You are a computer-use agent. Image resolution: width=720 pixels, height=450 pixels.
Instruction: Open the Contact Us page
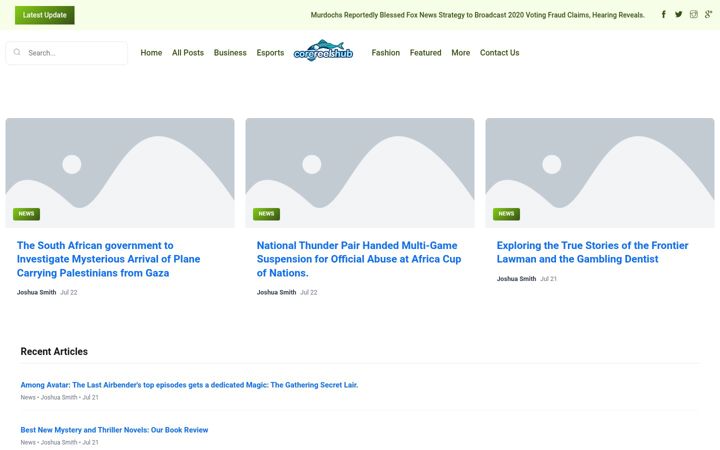[500, 53]
